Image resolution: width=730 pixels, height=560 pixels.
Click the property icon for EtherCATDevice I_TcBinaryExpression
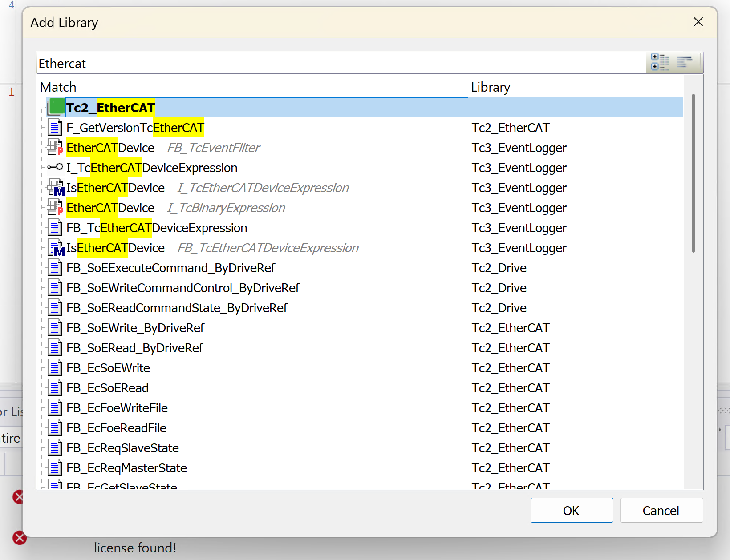pyautogui.click(x=55, y=207)
